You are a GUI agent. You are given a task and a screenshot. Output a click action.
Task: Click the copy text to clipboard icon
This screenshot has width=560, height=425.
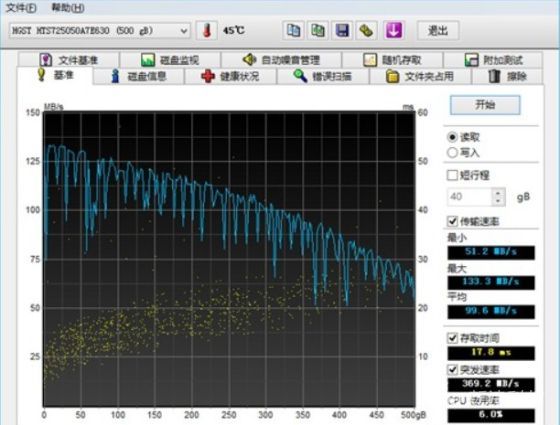(x=294, y=31)
